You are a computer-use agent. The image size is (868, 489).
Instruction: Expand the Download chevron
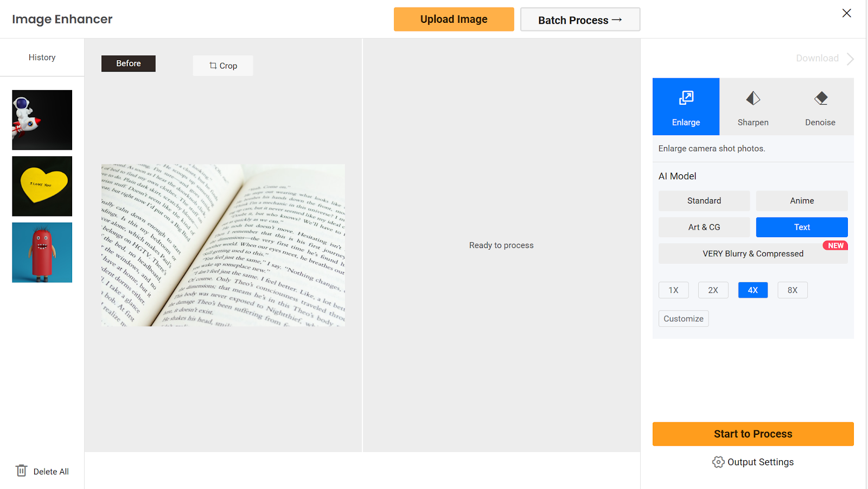851,59
